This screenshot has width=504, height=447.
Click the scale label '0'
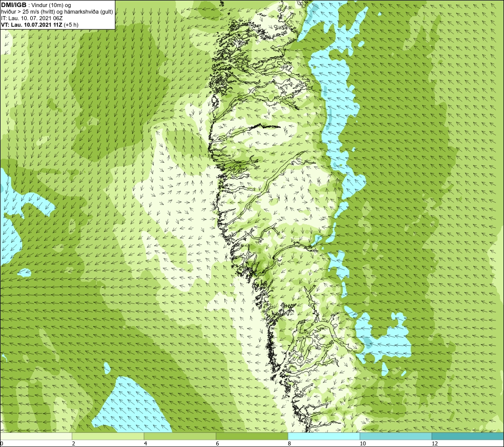(2, 444)
